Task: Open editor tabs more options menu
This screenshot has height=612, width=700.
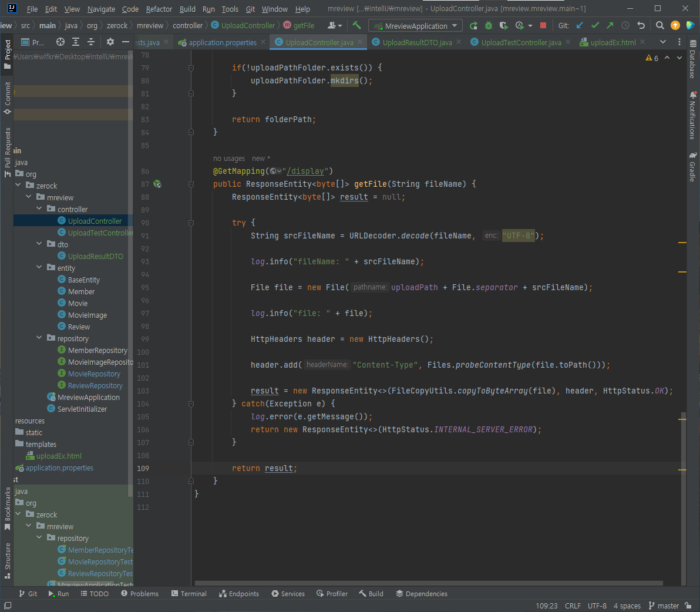Action: tap(679, 42)
